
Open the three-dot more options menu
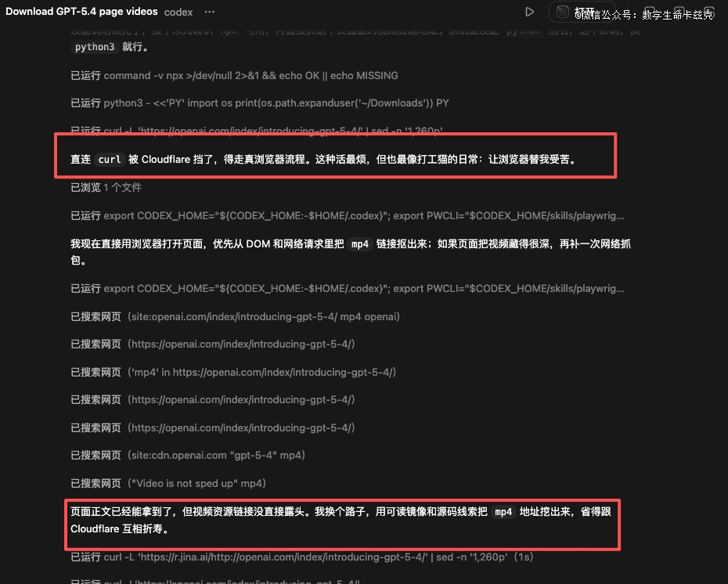pyautogui.click(x=209, y=12)
